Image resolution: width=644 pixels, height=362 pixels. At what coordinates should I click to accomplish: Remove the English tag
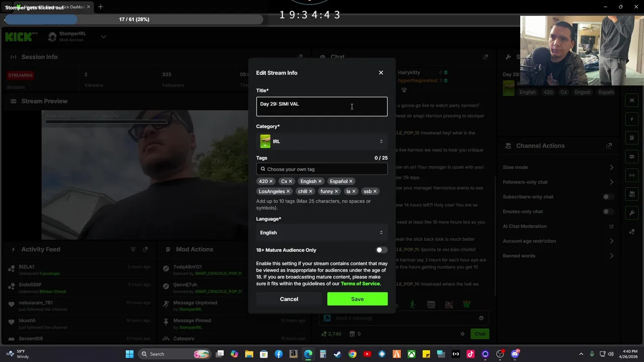click(320, 182)
